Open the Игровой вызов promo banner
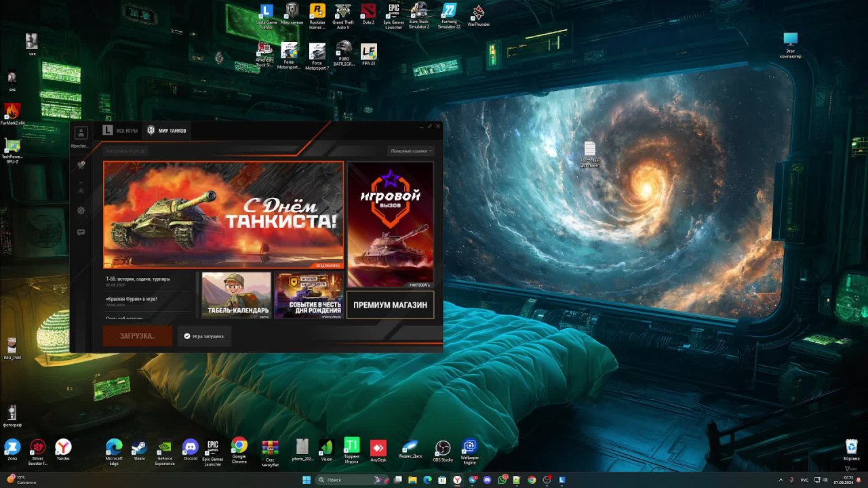This screenshot has height=488, width=868. click(x=390, y=224)
